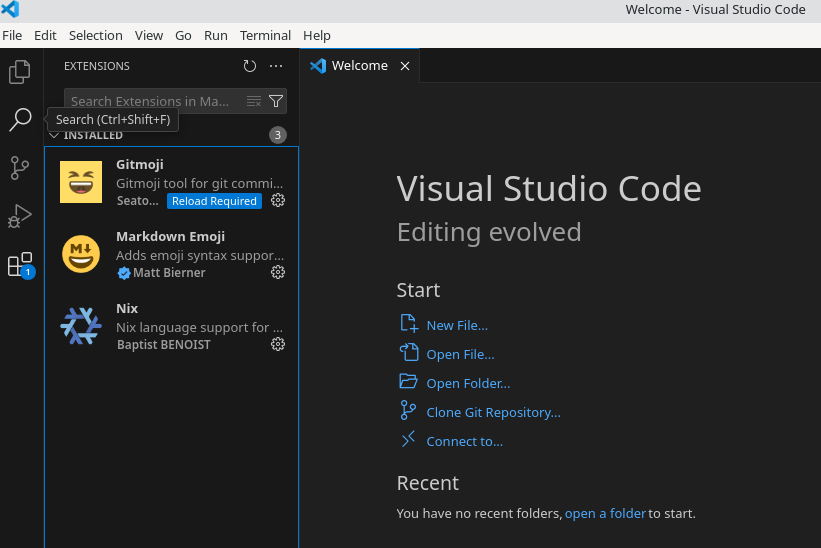Select the Gitmoji extension smiley icon
821x548 pixels.
click(81, 182)
